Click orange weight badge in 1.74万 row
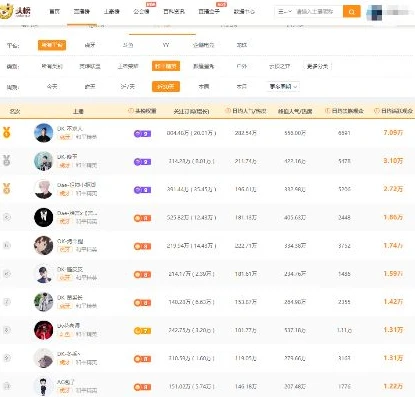 point(142,246)
